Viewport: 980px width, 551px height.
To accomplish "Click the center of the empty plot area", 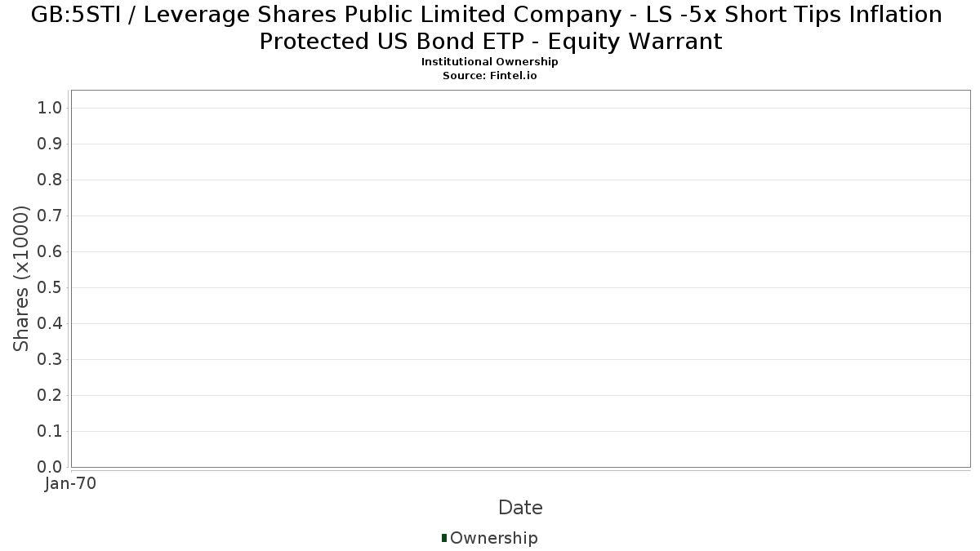I will [x=520, y=278].
